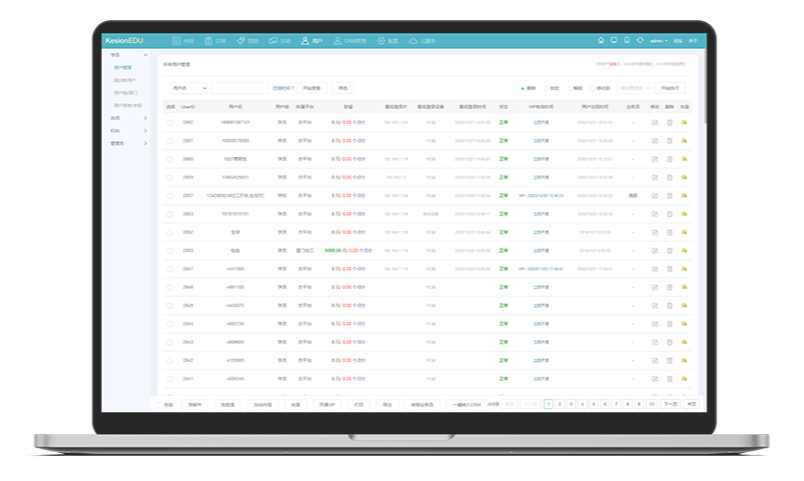The height and width of the screenshot is (481, 804).
Task: Tick the checkbox for user 2857
Action: [170, 196]
